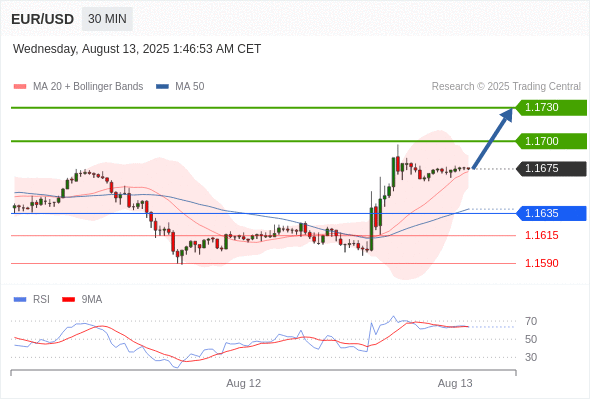
Task: Click the RSI 70 level label
Action: [x=531, y=321]
